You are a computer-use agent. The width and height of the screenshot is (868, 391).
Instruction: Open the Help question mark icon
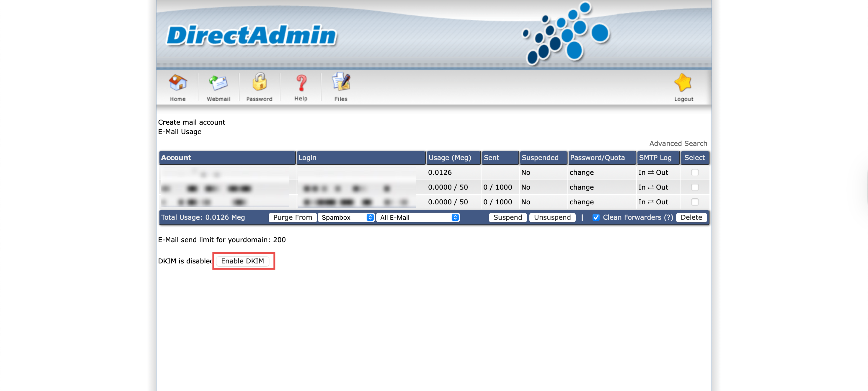301,83
